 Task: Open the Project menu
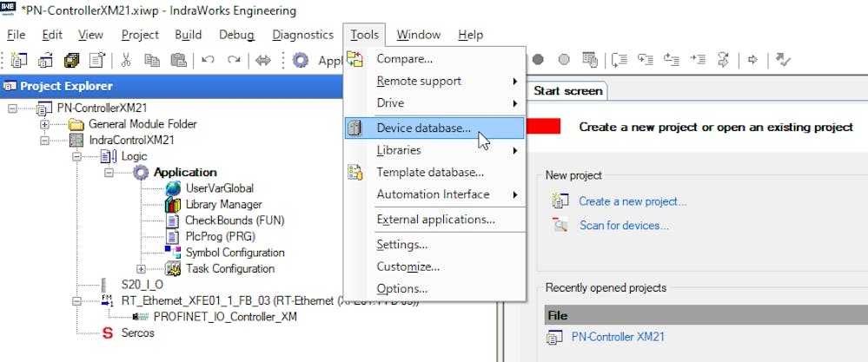(140, 35)
